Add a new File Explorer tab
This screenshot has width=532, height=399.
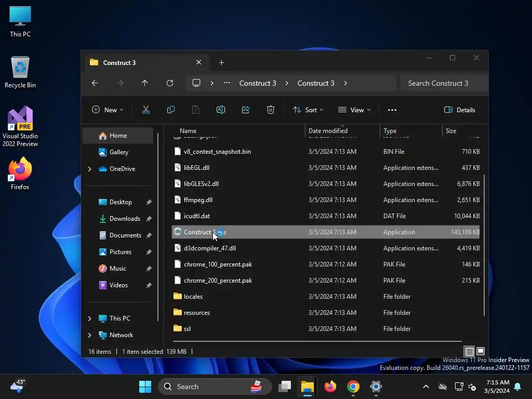pyautogui.click(x=221, y=62)
